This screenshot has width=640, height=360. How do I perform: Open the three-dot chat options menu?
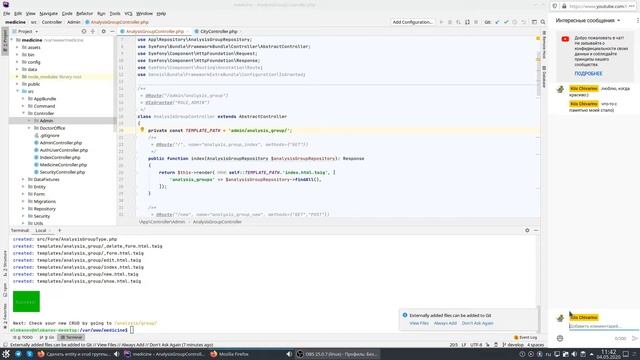tap(638, 20)
